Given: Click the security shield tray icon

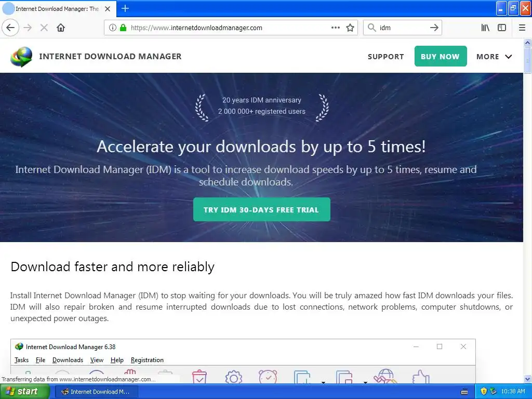Looking at the screenshot, I should [484, 391].
